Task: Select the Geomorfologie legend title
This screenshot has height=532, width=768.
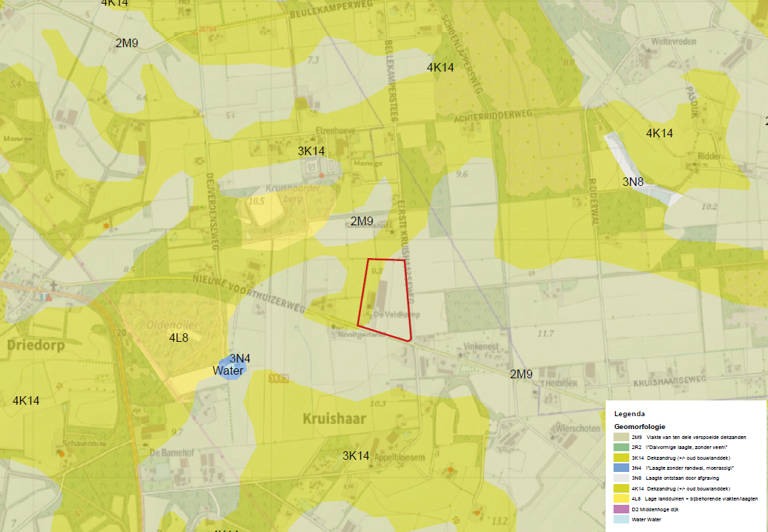Action: tap(639, 426)
